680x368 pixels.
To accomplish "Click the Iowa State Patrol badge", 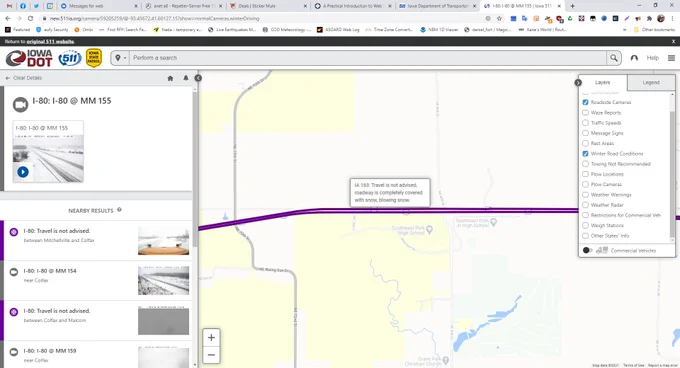I will (94, 58).
